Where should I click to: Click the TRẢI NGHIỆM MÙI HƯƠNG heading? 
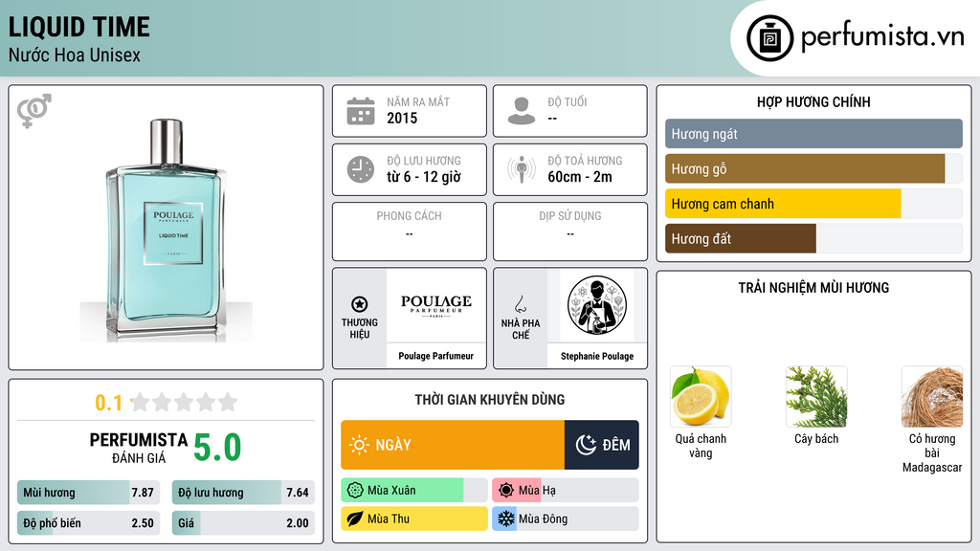(x=813, y=288)
